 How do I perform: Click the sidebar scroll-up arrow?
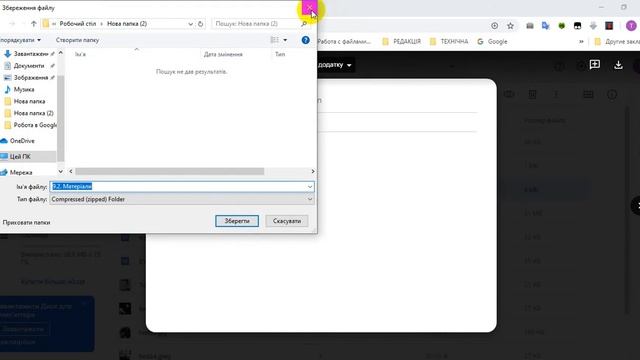(x=61, y=53)
